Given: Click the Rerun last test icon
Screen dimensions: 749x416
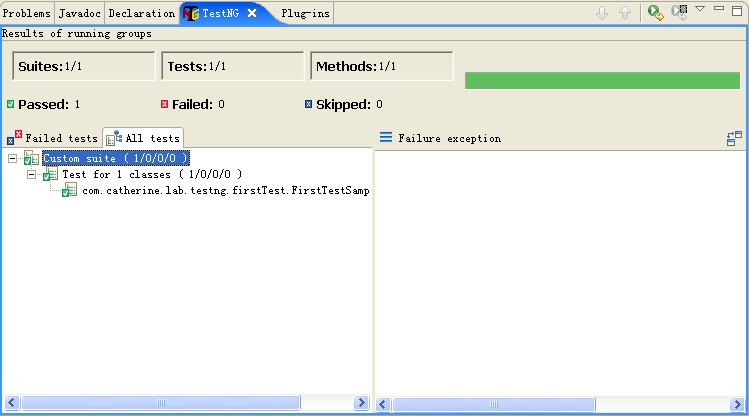Looking at the screenshot, I should (655, 13).
